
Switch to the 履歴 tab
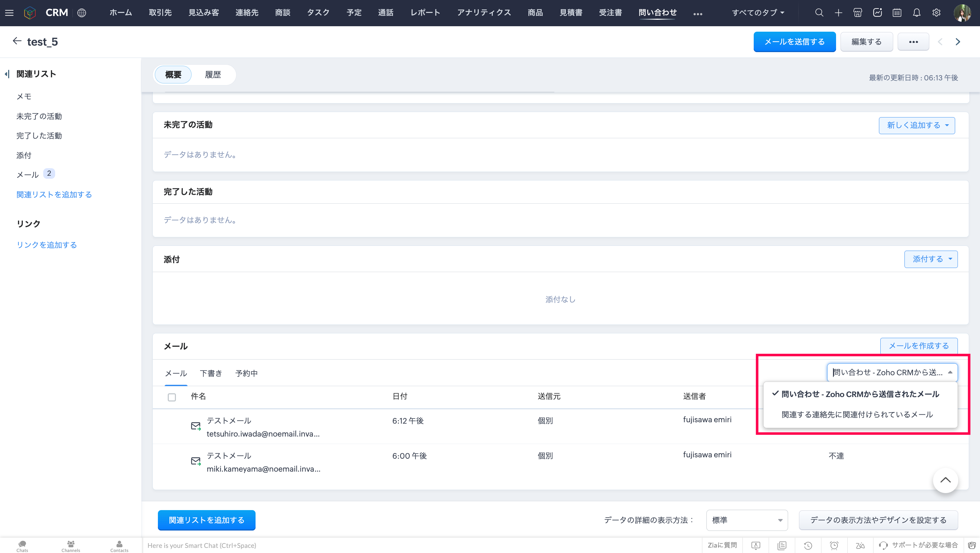213,75
